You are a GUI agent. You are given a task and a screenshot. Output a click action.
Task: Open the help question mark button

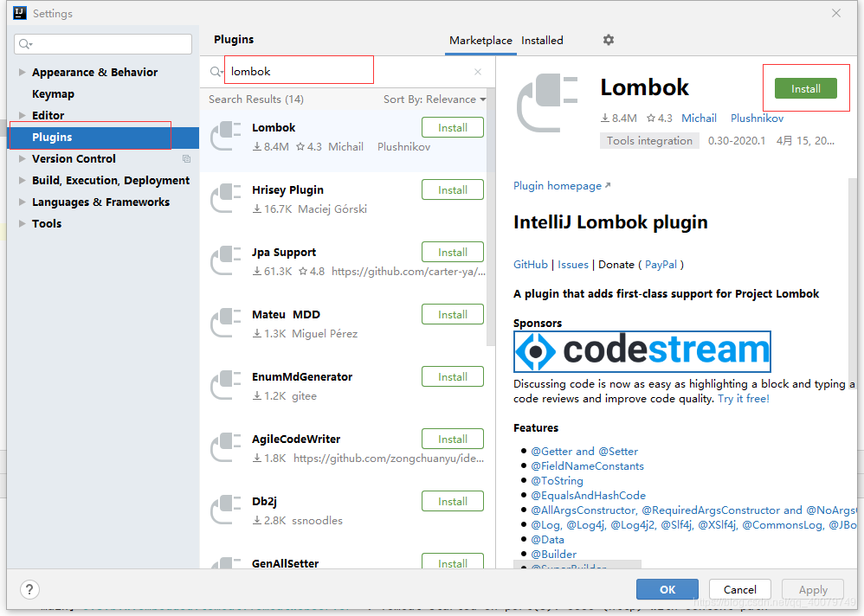click(x=29, y=589)
